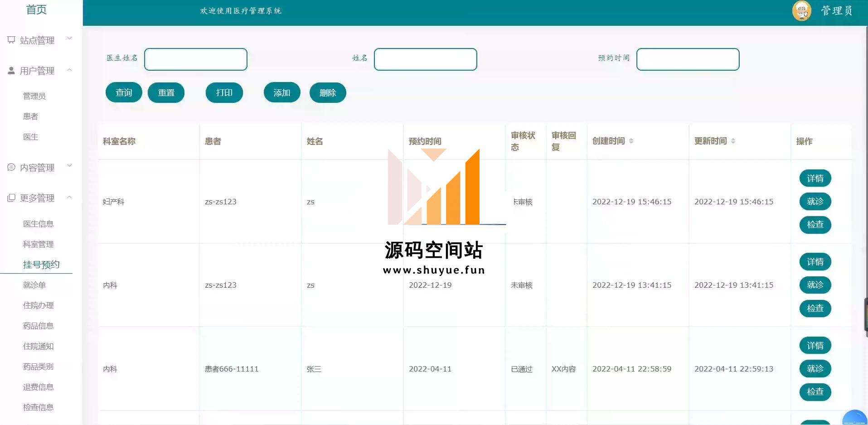The height and width of the screenshot is (425, 868).
Task: Click the XX内容 reply cell
Action: pos(564,369)
